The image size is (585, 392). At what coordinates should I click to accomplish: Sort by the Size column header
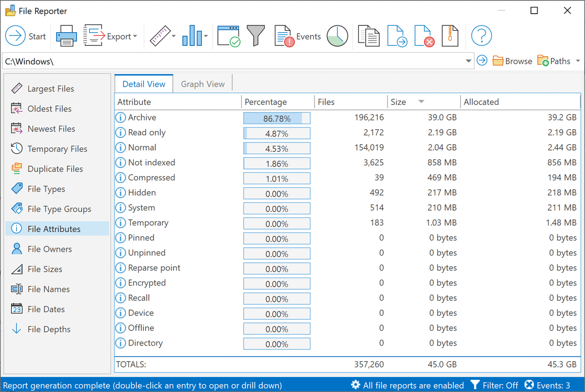[x=398, y=102]
